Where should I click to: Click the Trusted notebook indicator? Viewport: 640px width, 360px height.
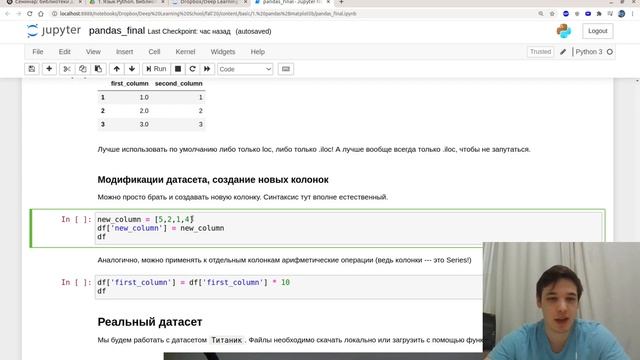540,52
